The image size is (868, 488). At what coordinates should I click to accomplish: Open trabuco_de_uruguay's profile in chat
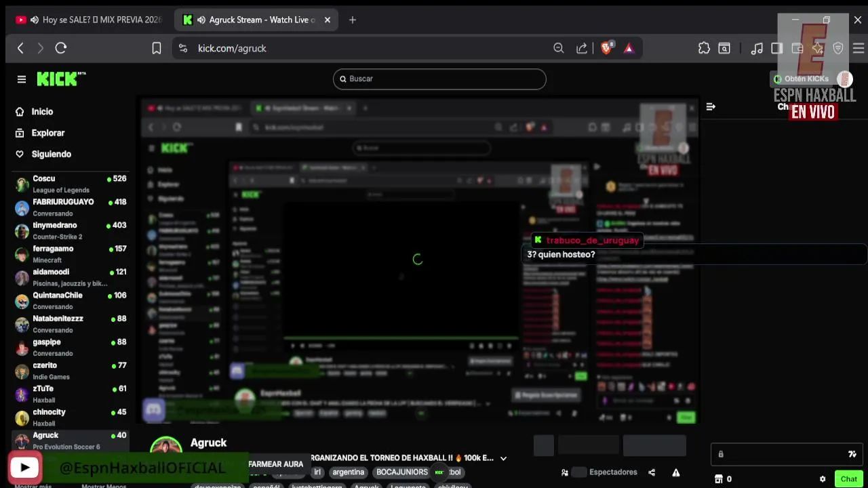[x=593, y=241]
